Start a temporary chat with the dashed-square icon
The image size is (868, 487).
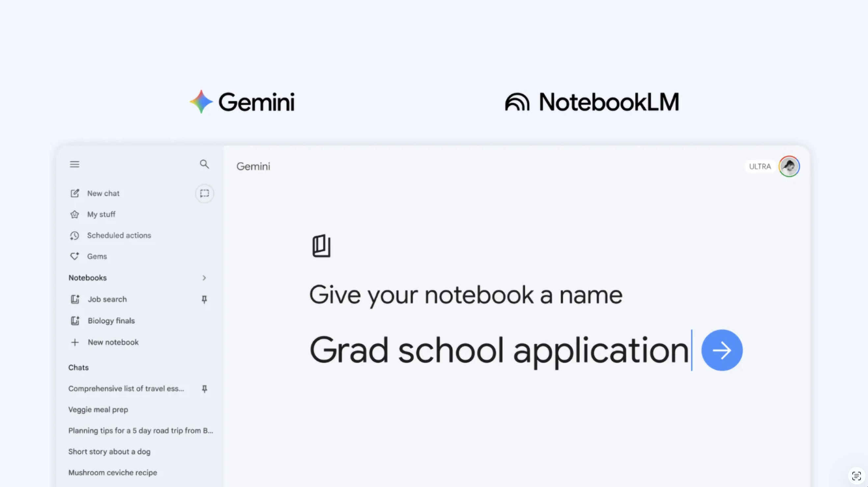(x=204, y=193)
